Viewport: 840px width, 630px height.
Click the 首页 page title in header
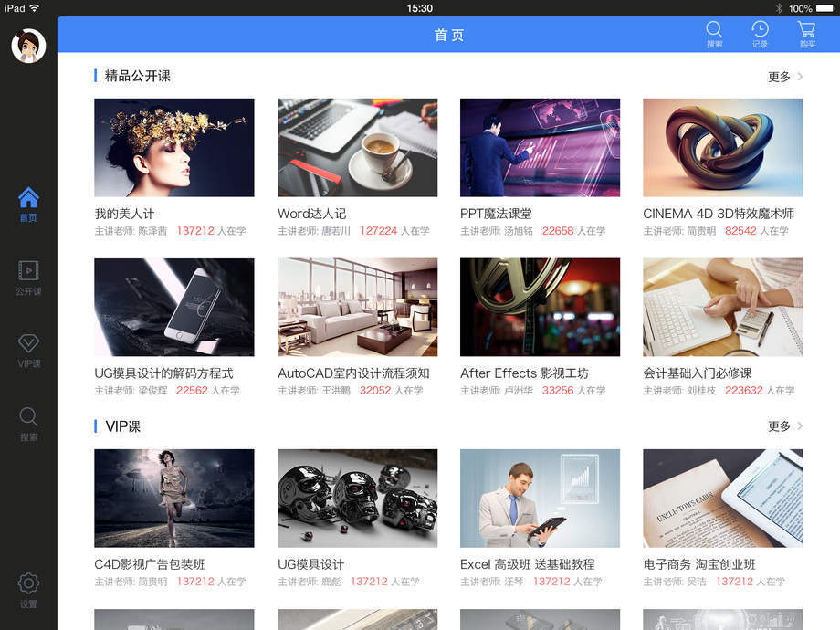[448, 36]
